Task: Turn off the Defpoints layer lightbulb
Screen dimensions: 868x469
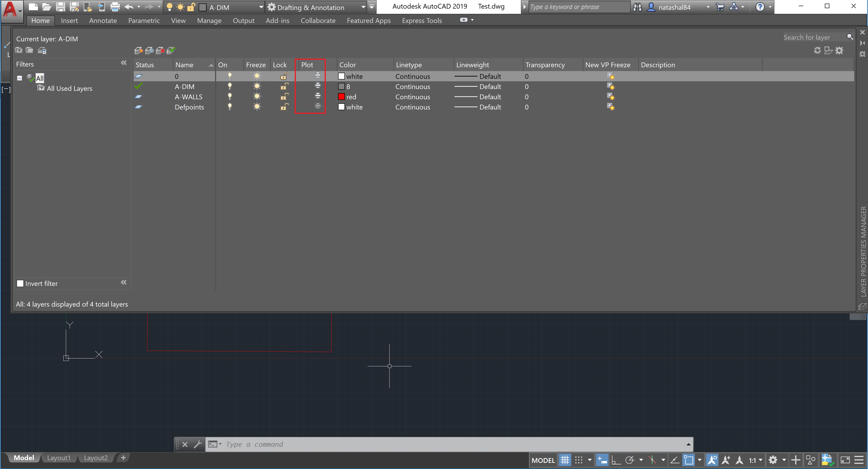Action: click(x=230, y=107)
